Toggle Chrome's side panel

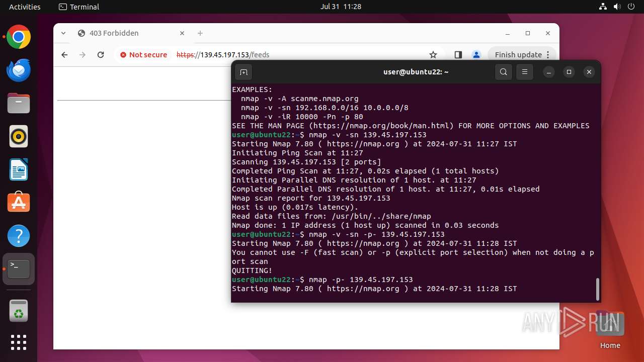[x=458, y=55]
